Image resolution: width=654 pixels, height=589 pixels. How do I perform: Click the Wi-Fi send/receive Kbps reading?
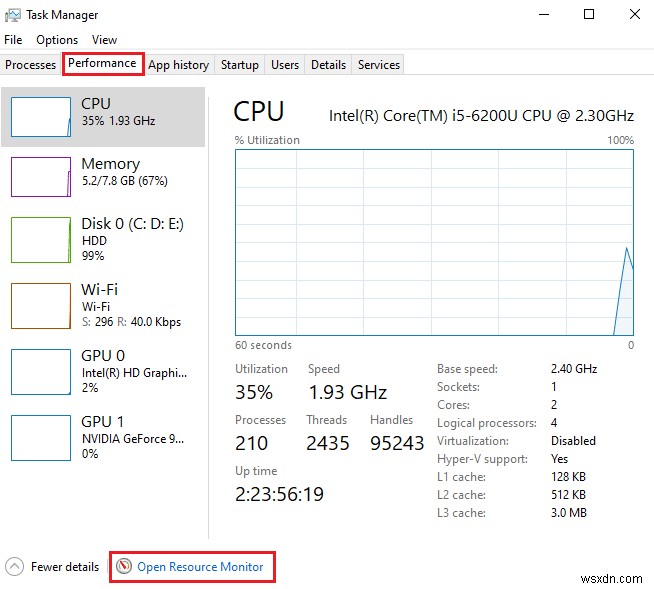(131, 322)
